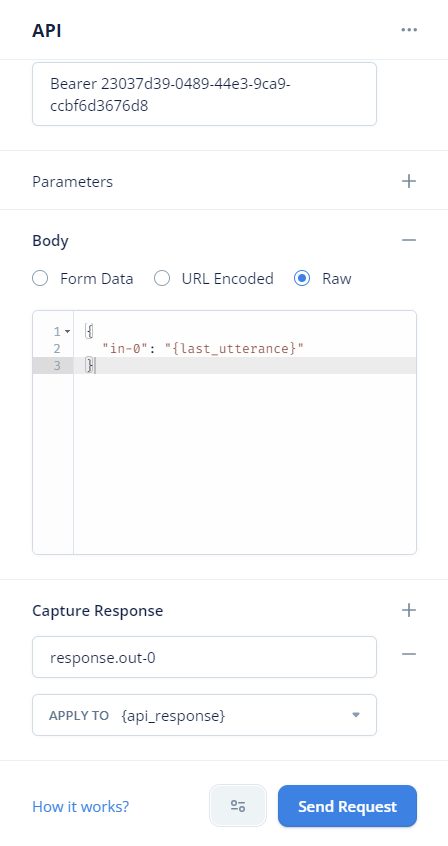Open the How it works? link
448x846 pixels.
[80, 806]
